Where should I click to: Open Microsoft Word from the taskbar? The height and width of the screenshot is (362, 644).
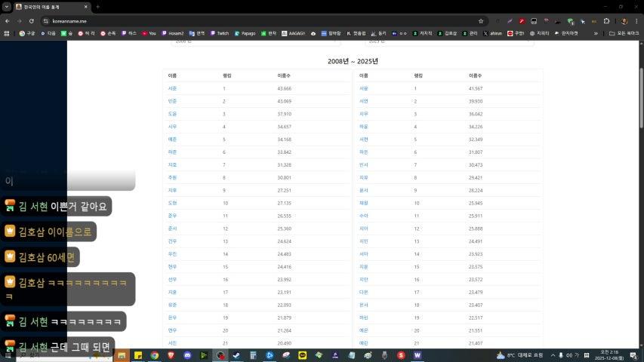coord(417,354)
